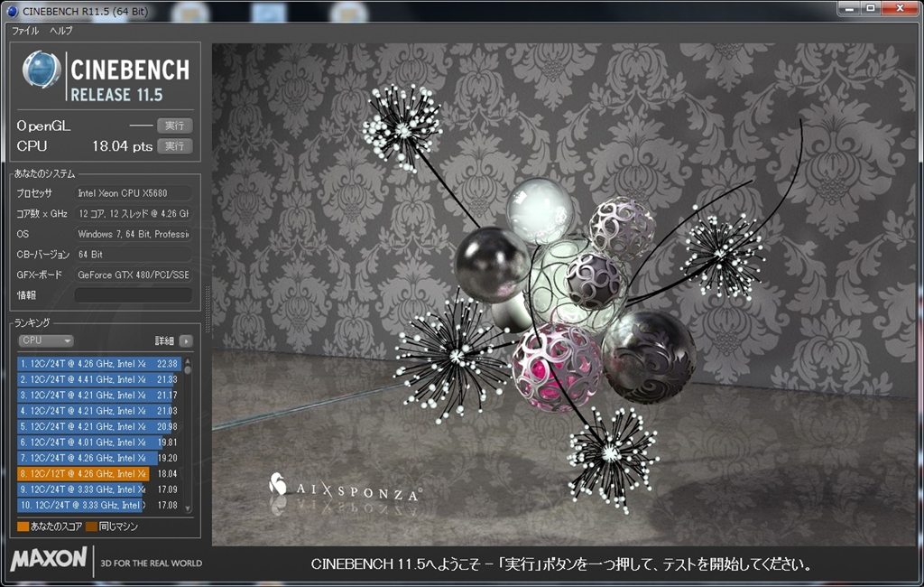Open the ファイル menu
This screenshot has height=587, width=924.
pos(25,31)
